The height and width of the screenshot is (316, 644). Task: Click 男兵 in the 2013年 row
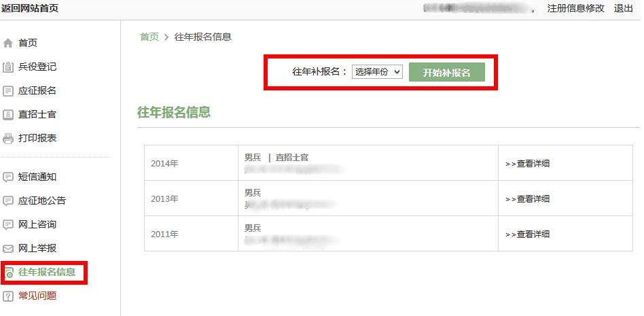(x=253, y=193)
